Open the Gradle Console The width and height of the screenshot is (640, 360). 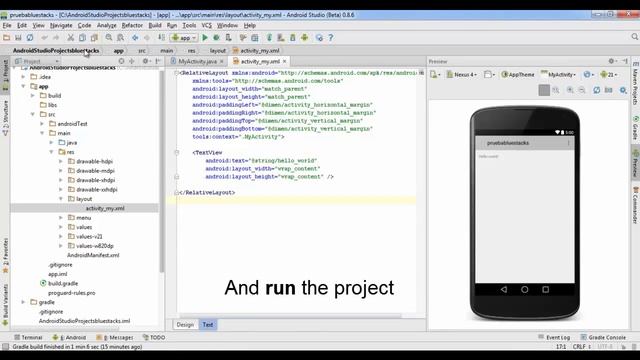coord(603,338)
